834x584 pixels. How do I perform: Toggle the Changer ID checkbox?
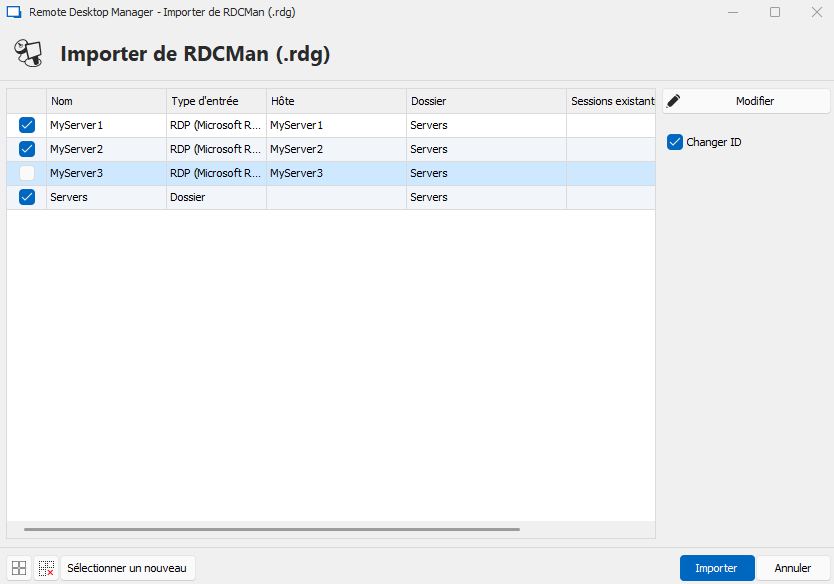point(674,142)
